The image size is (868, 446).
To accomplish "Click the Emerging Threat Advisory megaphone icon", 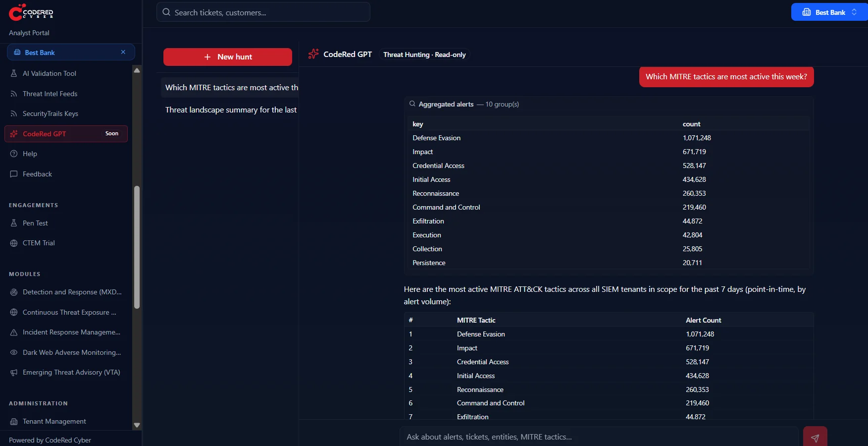I will pos(14,372).
